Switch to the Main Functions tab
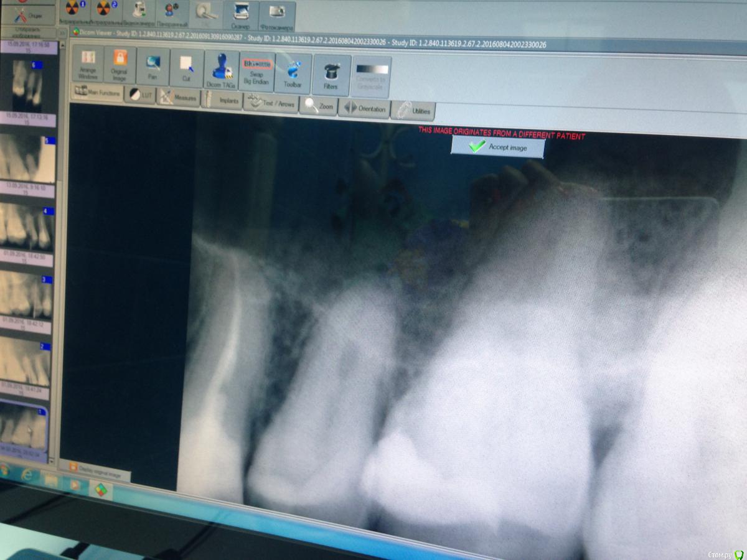The height and width of the screenshot is (560, 747). point(97,93)
